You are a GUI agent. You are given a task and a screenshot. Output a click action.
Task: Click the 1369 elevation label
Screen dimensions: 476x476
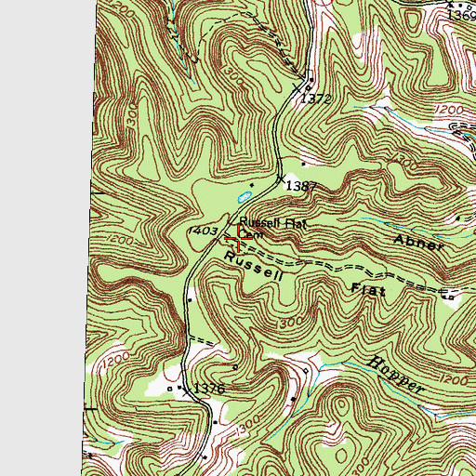click(x=461, y=15)
